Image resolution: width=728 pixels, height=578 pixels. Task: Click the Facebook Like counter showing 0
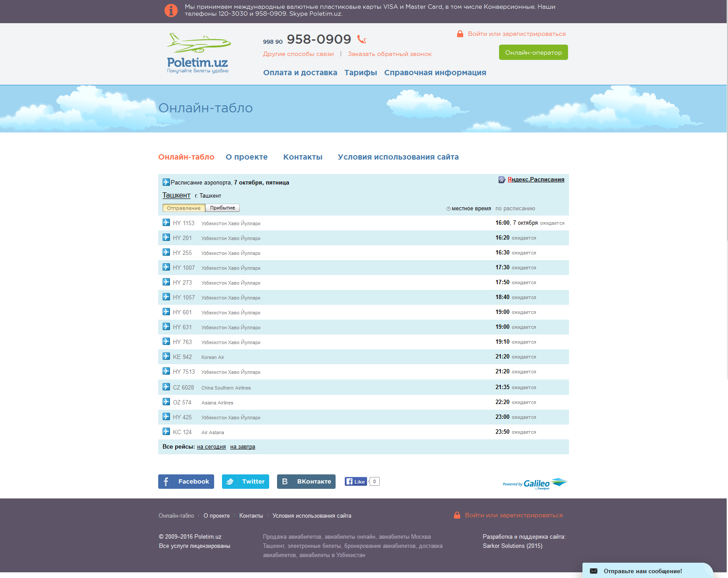[374, 481]
